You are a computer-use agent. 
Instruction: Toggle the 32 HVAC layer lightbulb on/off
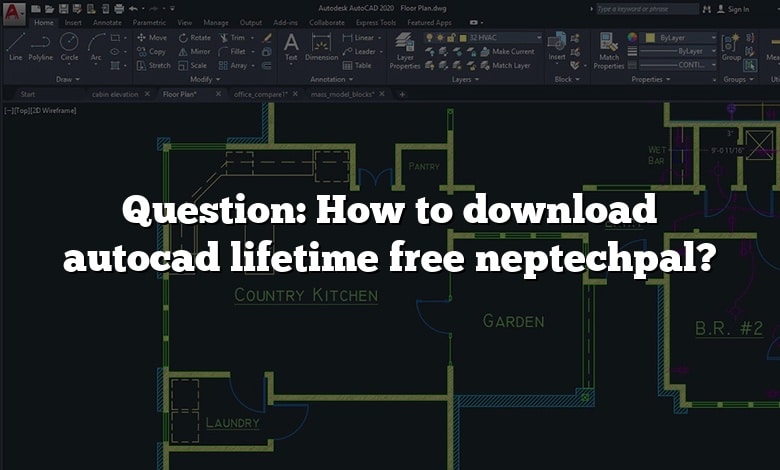(x=429, y=38)
